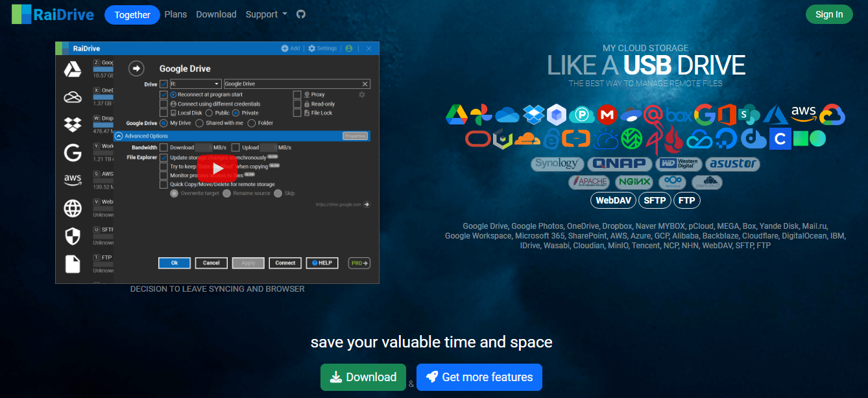Click the Google Drive cloud service icon
The height and width of the screenshot is (398, 868).
457,115
